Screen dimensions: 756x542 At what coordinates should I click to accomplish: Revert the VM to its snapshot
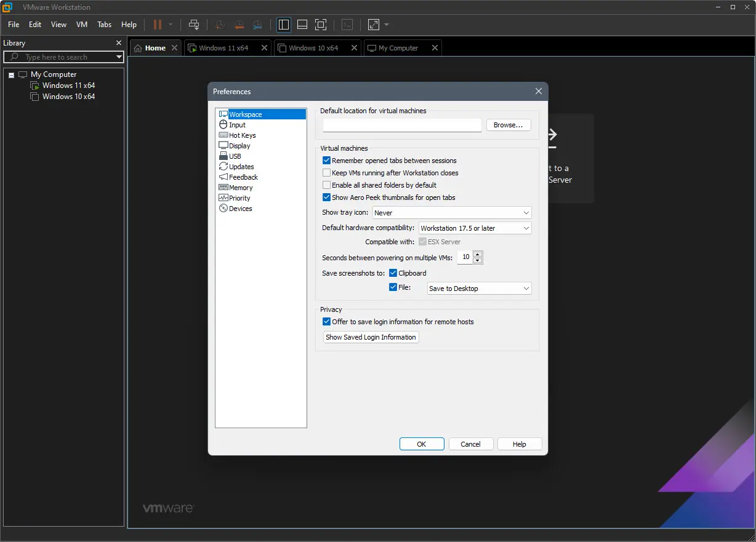coord(238,25)
